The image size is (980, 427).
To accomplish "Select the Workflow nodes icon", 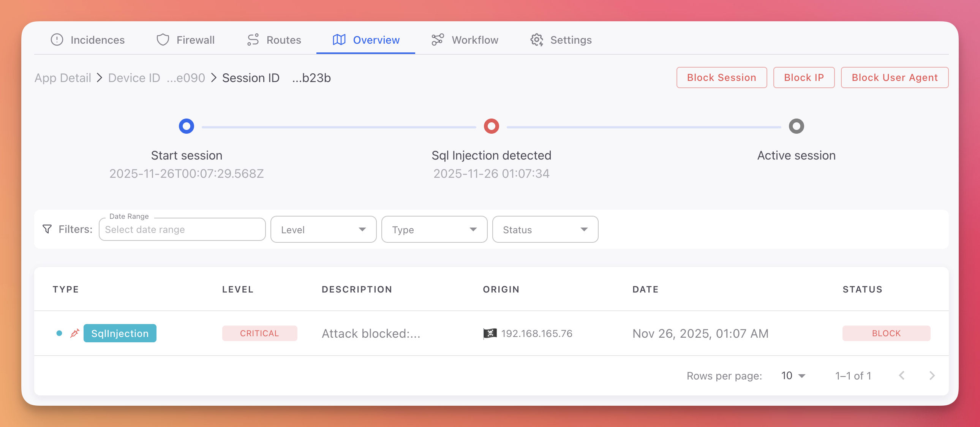I will [437, 40].
